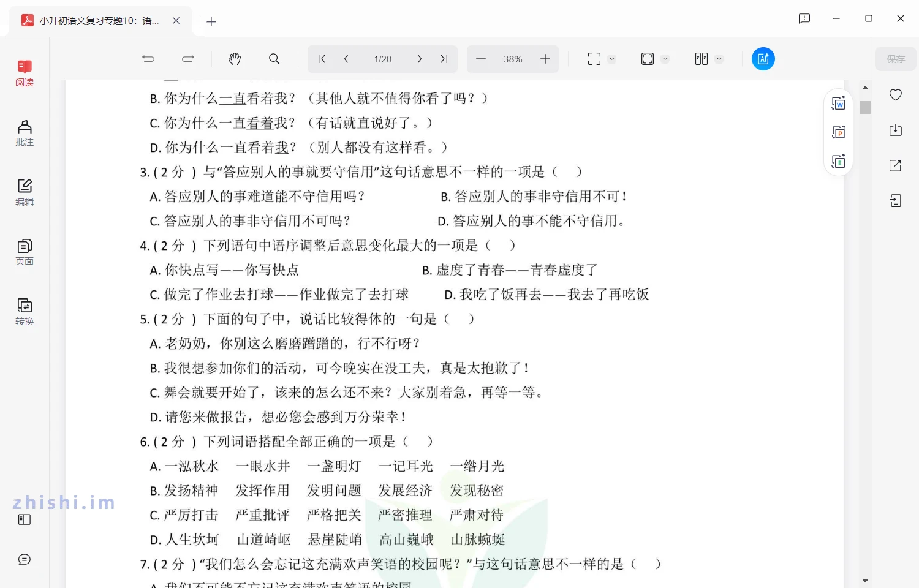Open the AI assistant blue button
The image size is (919, 588).
763,59
